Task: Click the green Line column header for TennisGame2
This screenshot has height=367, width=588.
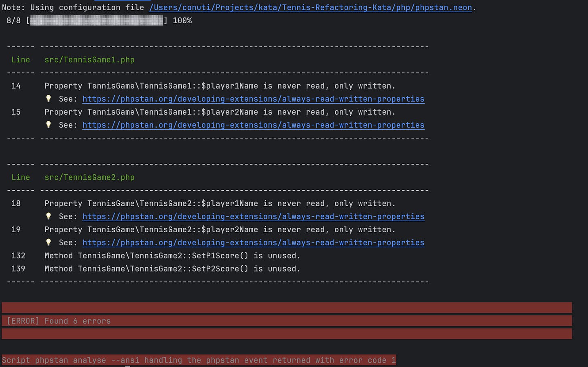Action: pos(20,177)
